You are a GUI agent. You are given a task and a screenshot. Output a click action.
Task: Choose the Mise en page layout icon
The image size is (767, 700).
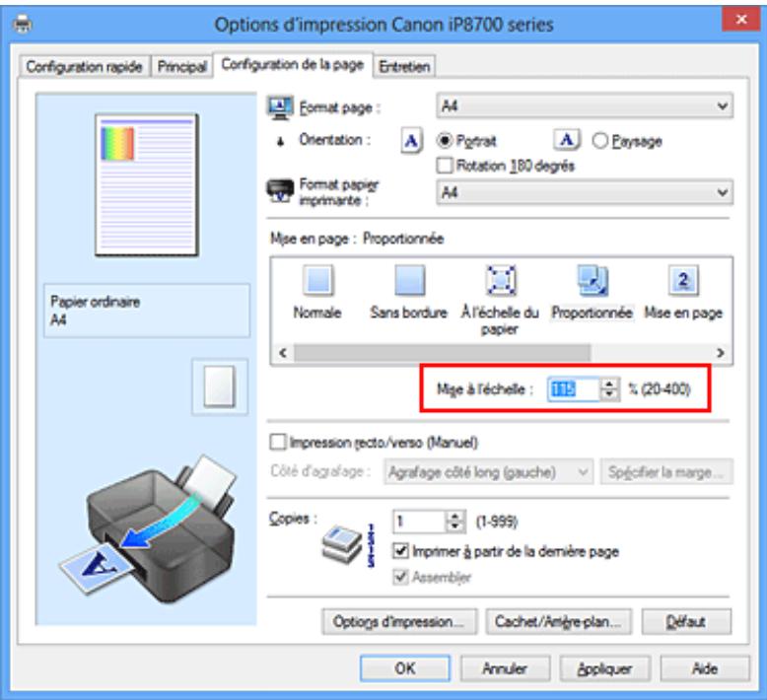coord(683,280)
